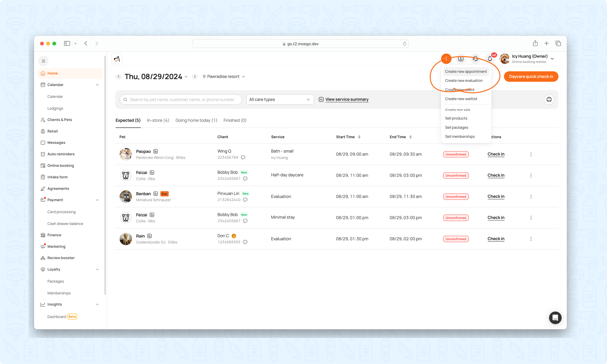Click View service summary link
This screenshot has height=364, width=607.
(347, 99)
